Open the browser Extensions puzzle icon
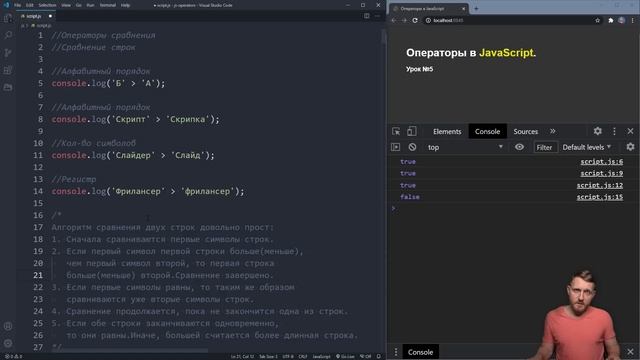This screenshot has width=640, height=360. pyautogui.click(x=611, y=20)
